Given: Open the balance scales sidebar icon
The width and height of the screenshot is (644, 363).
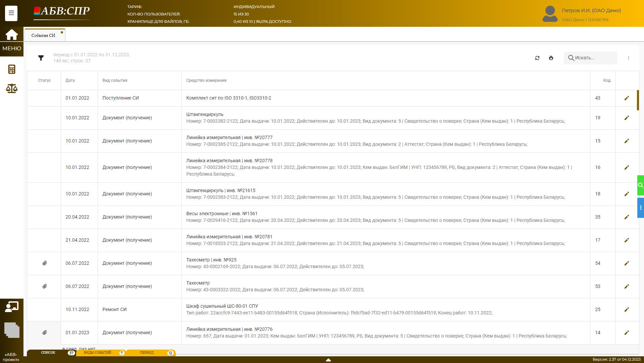Looking at the screenshot, I should pyautogui.click(x=11, y=88).
